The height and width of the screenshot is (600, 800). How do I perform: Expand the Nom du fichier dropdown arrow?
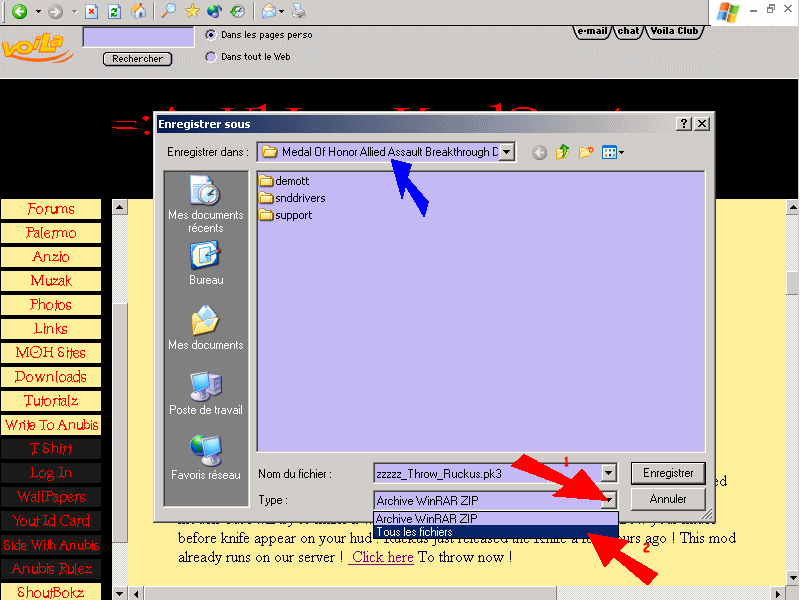coord(608,473)
